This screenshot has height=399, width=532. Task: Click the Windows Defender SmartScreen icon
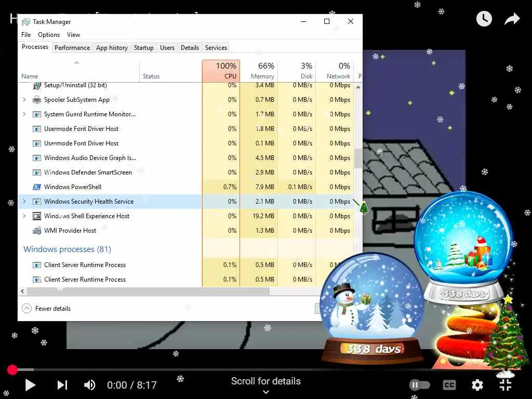(37, 172)
